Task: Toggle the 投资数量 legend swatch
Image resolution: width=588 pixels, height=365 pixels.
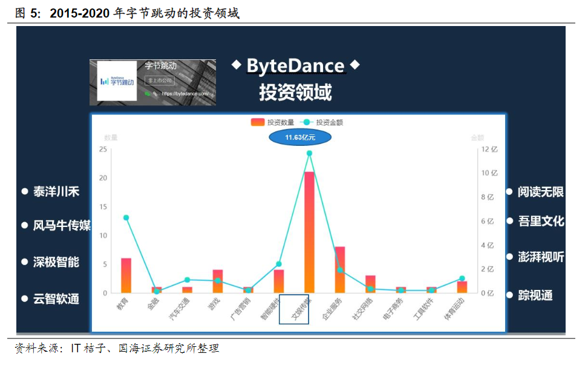Action: tap(258, 122)
